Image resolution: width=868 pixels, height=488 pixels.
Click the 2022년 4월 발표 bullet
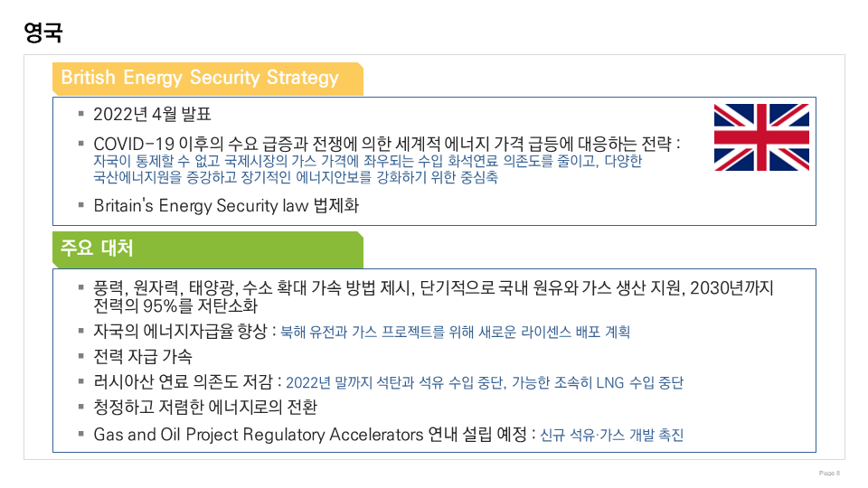(152, 115)
